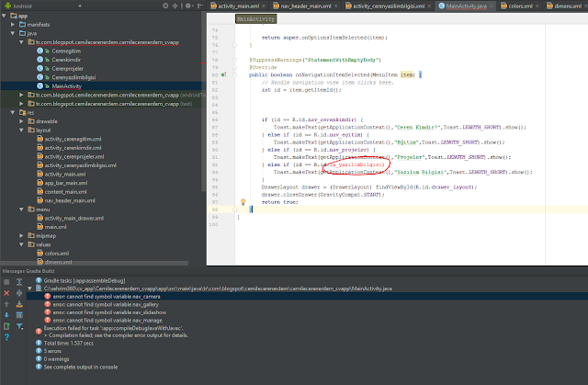The image size is (588, 385).
Task: Click the autoscroll to source icon in Messages
Action: coord(19,304)
